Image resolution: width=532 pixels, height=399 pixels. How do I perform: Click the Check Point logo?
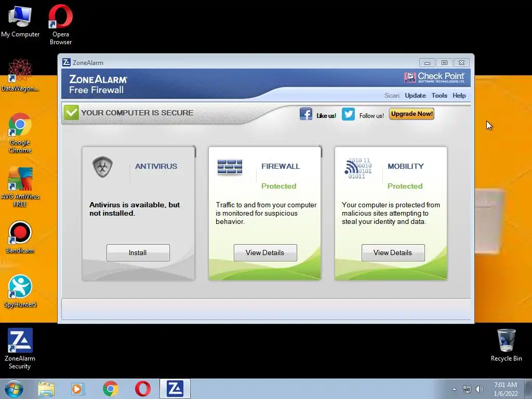pyautogui.click(x=434, y=77)
